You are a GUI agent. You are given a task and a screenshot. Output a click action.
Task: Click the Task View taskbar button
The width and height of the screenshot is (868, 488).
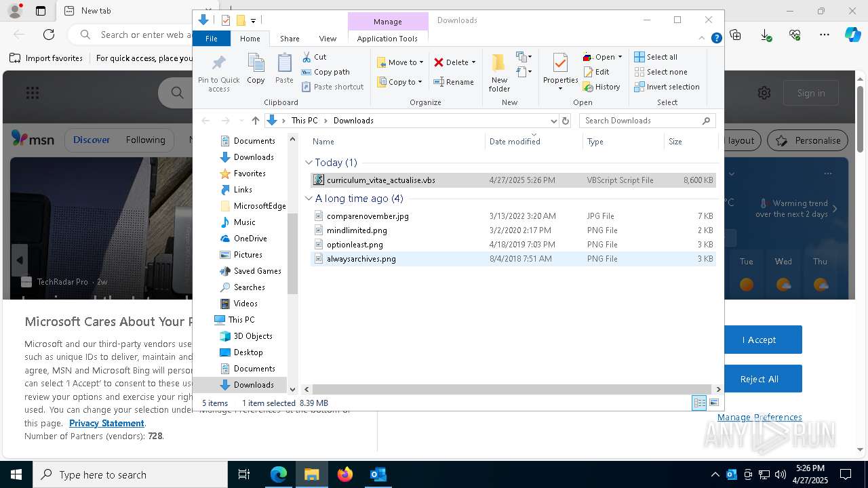[244, 474]
